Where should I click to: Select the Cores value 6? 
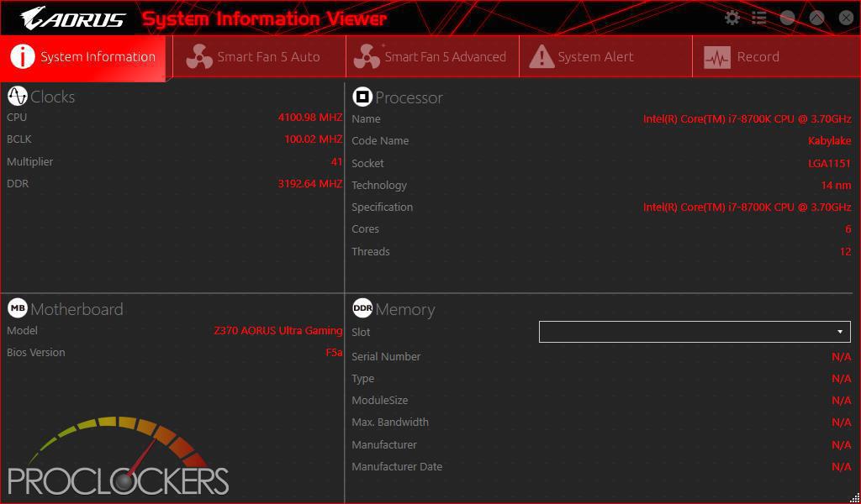(848, 229)
